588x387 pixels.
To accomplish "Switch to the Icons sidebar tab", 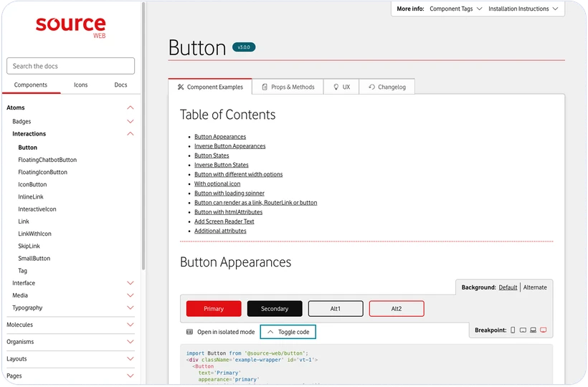I will 80,85.
